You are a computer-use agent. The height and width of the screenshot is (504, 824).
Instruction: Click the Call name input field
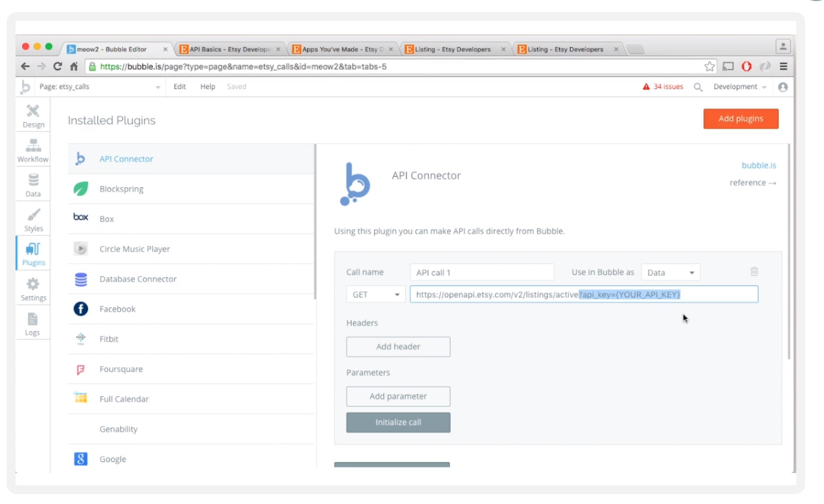pyautogui.click(x=482, y=272)
